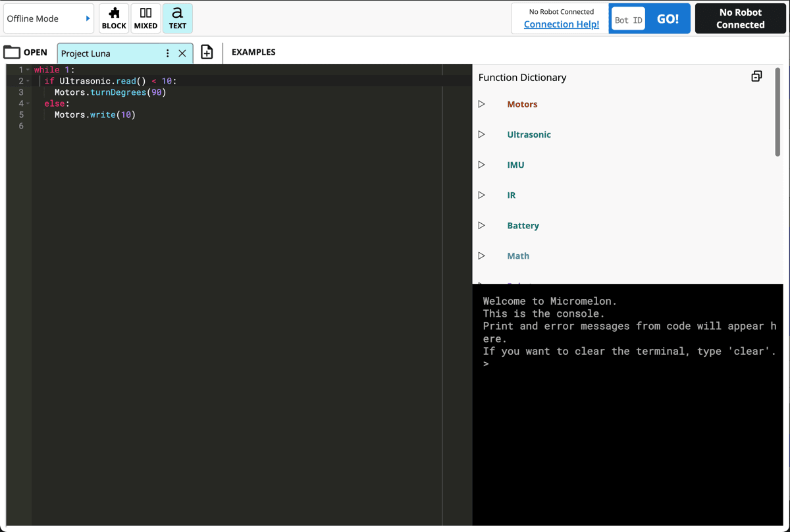Screen dimensions: 790x532
Task: Click the Bot ID input field
Action: (627, 18)
